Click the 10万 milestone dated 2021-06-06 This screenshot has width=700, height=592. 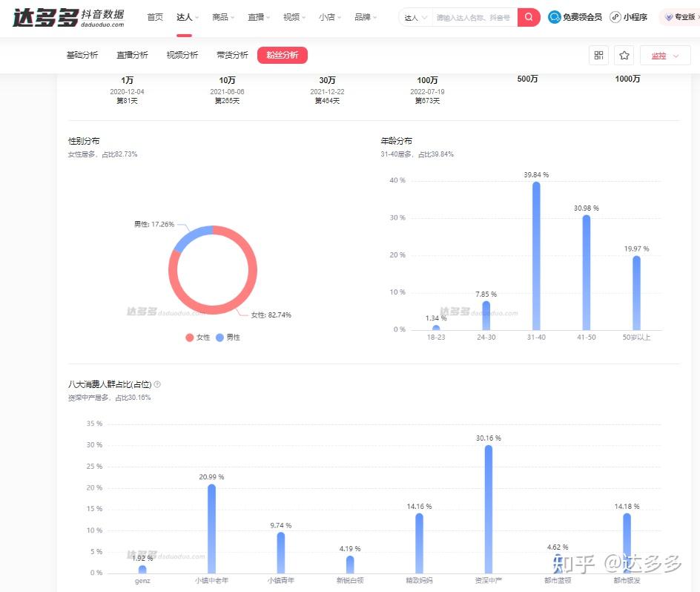tap(227, 90)
